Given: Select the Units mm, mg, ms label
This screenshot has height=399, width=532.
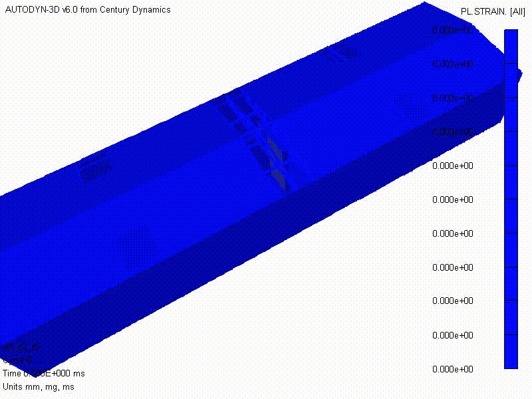Looking at the screenshot, I should click(39, 386).
